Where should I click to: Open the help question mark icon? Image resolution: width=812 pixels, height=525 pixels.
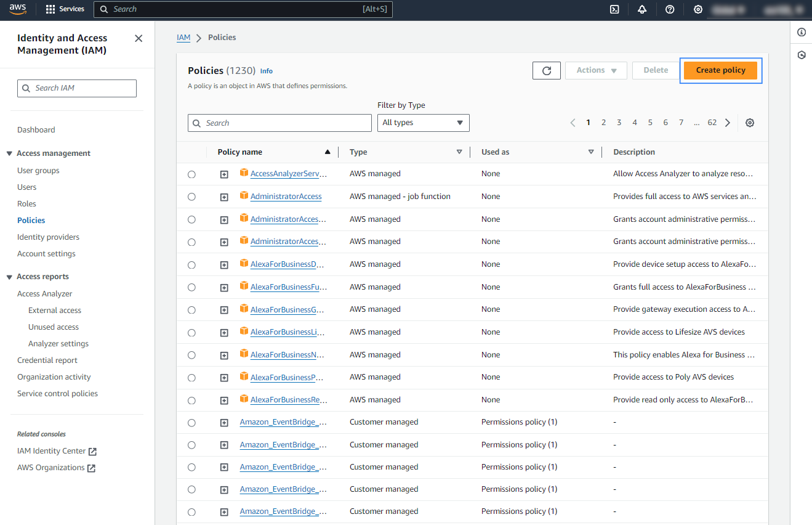click(x=670, y=9)
